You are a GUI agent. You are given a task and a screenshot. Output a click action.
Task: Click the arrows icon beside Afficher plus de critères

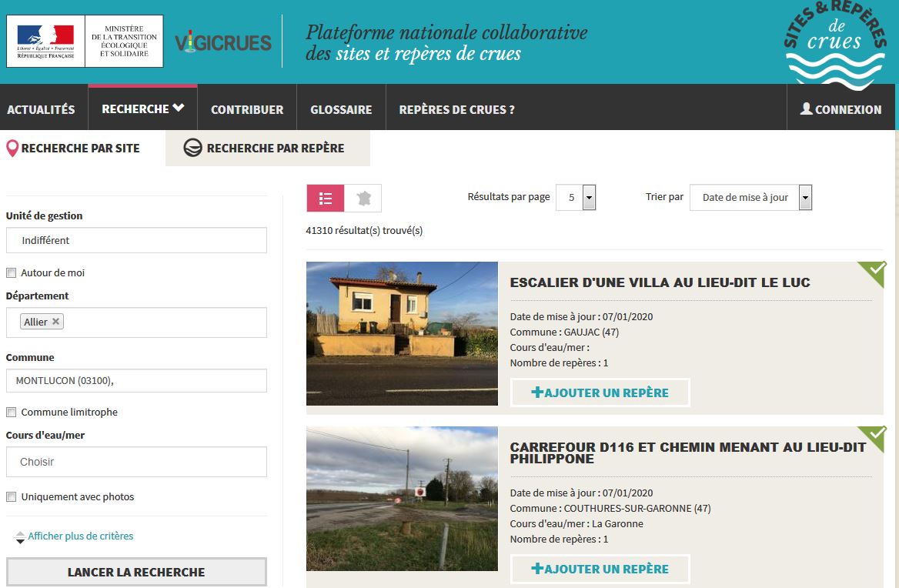[x=20, y=537]
